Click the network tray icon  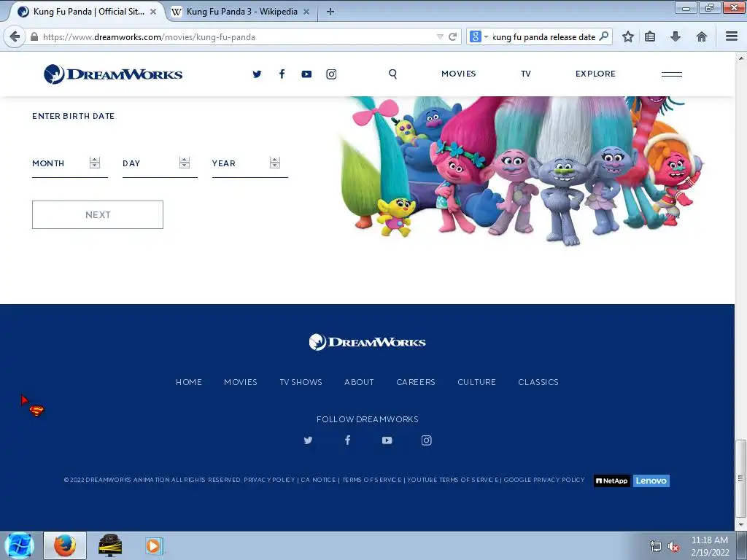(656, 547)
